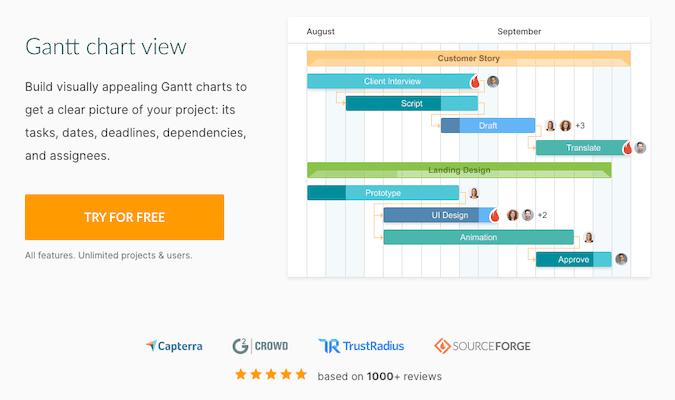Click the five-star rating
This screenshot has width=675, height=400.
tap(271, 375)
